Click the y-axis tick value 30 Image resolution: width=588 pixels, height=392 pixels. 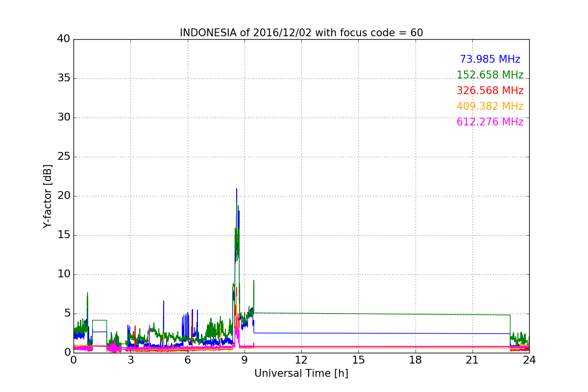[64, 118]
